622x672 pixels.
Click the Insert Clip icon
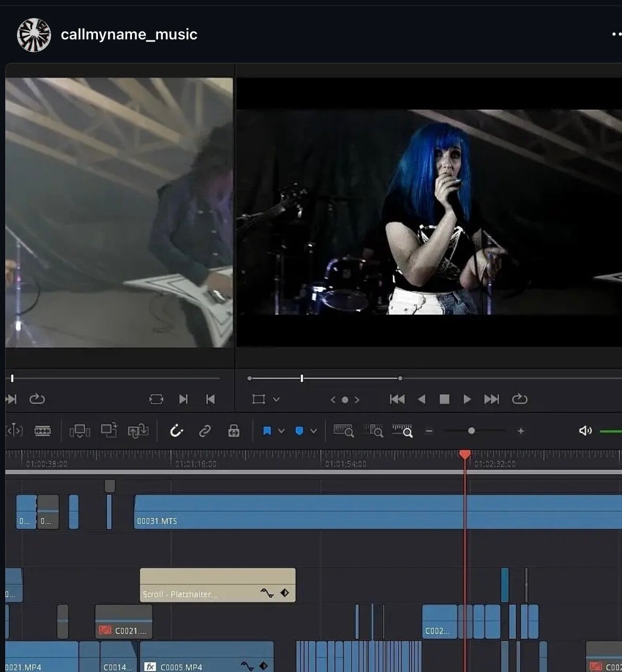click(x=80, y=431)
